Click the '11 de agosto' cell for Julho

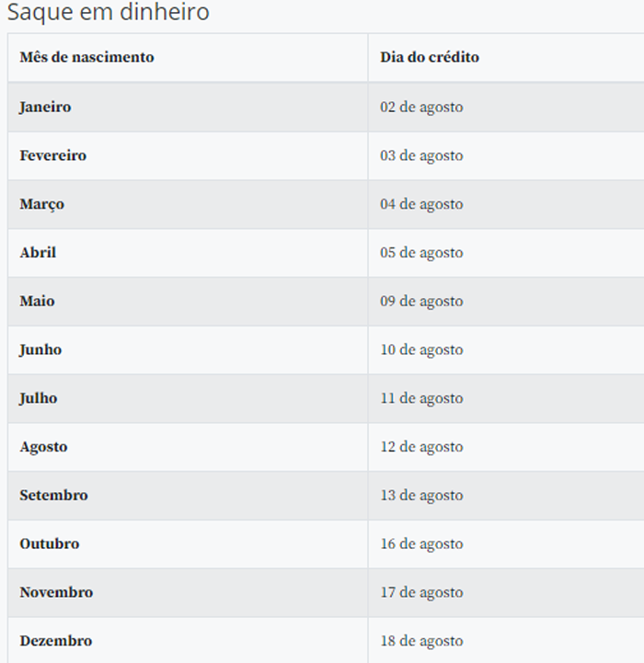click(x=421, y=398)
